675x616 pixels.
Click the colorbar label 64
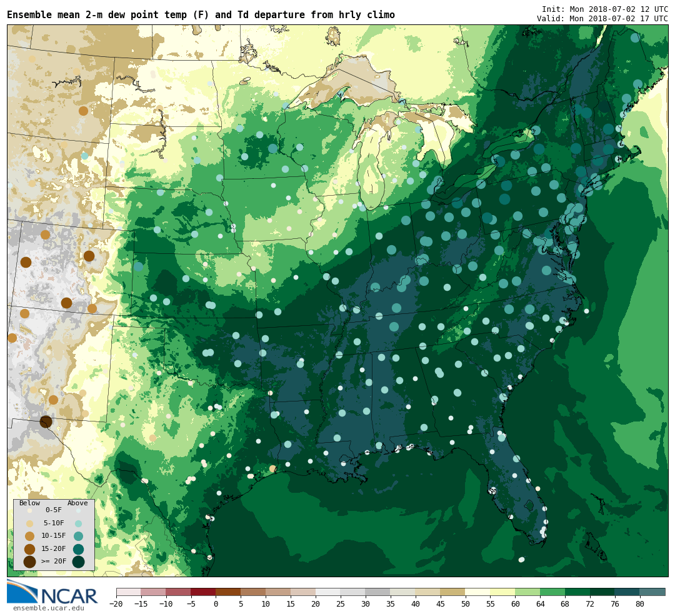pos(540,604)
